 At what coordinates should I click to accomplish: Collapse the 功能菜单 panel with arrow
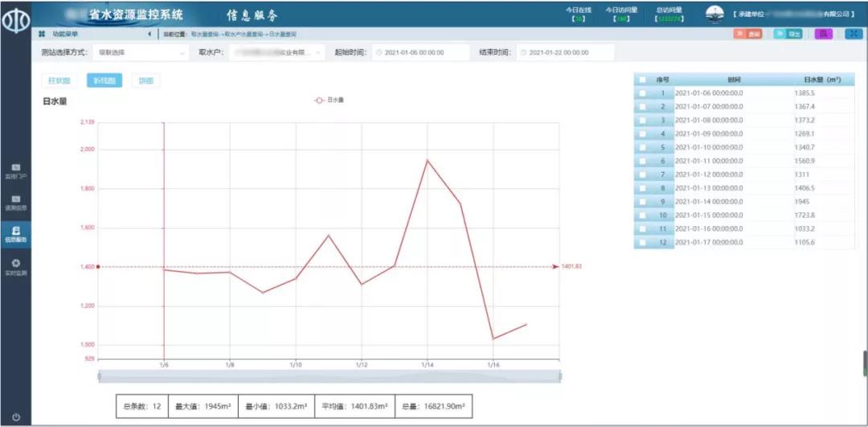(x=149, y=34)
